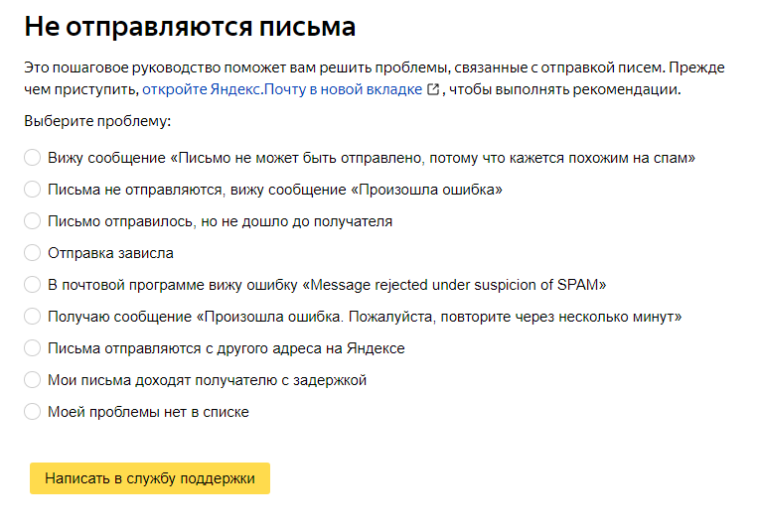
Task: Click label text 'Мои письма доходят получателю с задержкой'
Action: pyautogui.click(x=207, y=380)
